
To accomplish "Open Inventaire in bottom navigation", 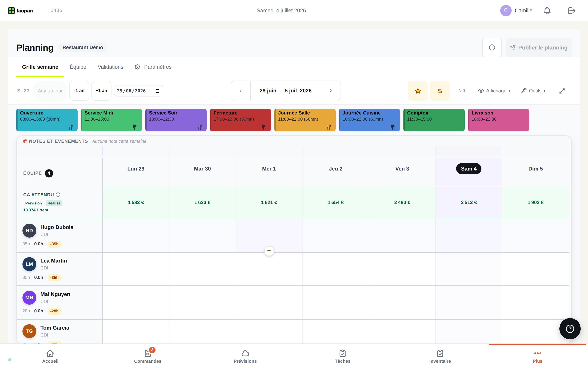I will (x=440, y=356).
